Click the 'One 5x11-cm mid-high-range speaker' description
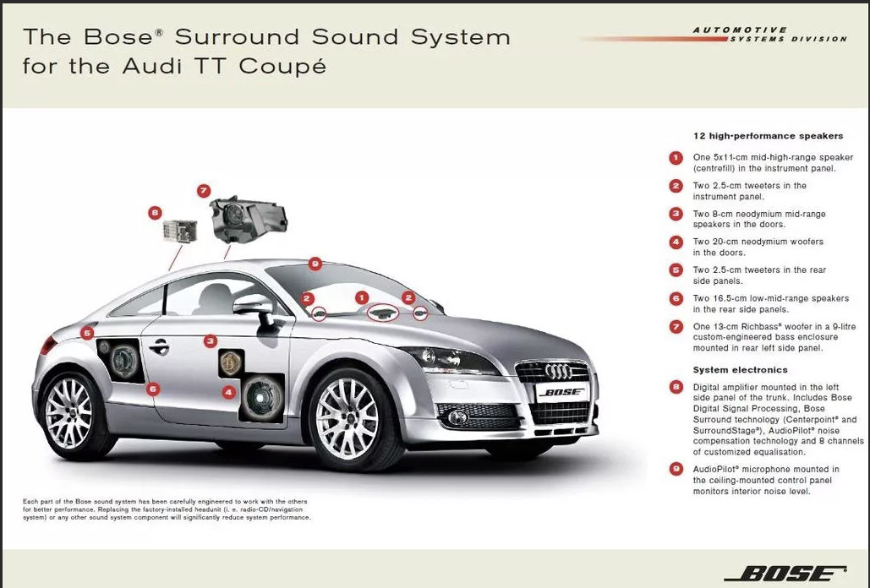 click(x=773, y=163)
